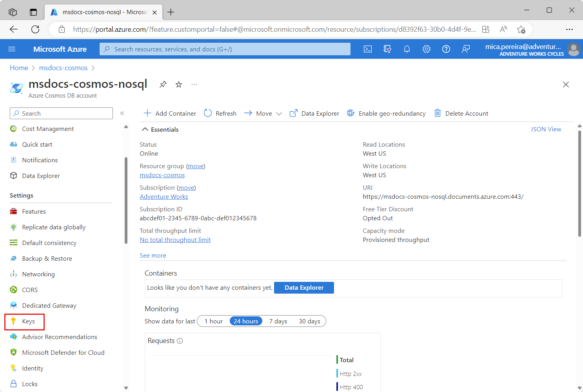
Task: Click the No total throughput limit link
Action: tap(175, 240)
